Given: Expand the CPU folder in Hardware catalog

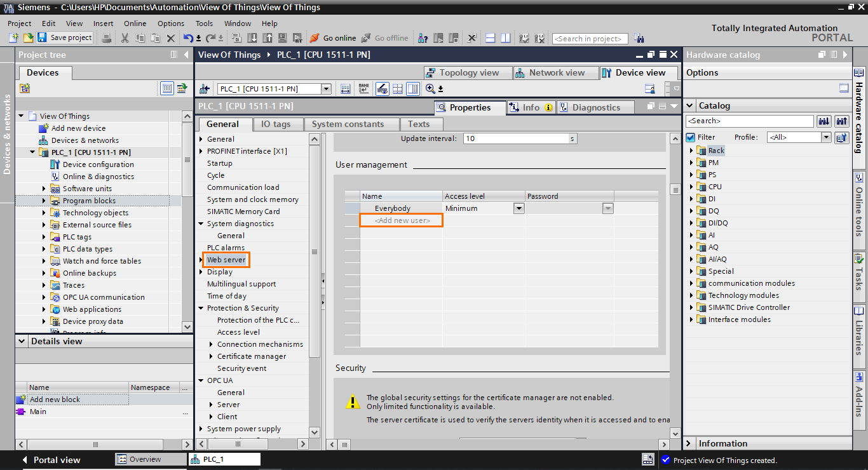Looking at the screenshot, I should [x=691, y=187].
